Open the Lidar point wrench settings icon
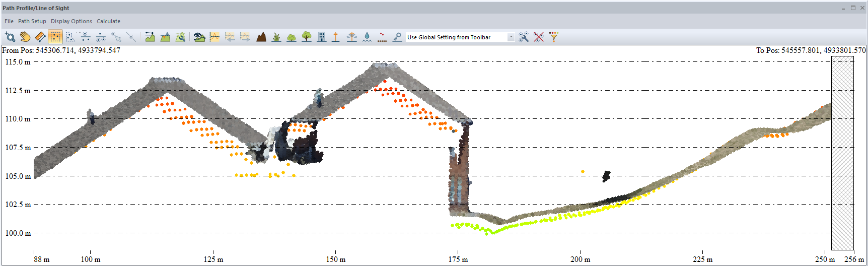868x266 pixels. 524,37
